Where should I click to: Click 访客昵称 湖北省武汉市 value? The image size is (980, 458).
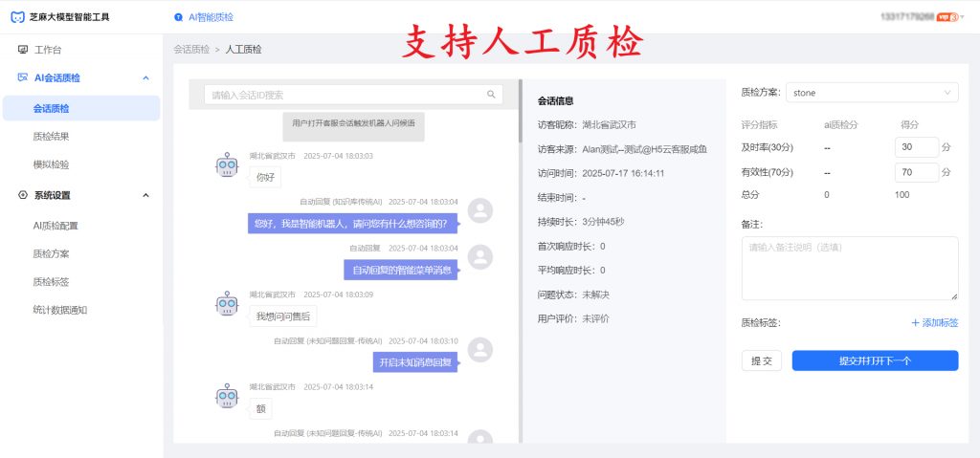(x=610, y=124)
